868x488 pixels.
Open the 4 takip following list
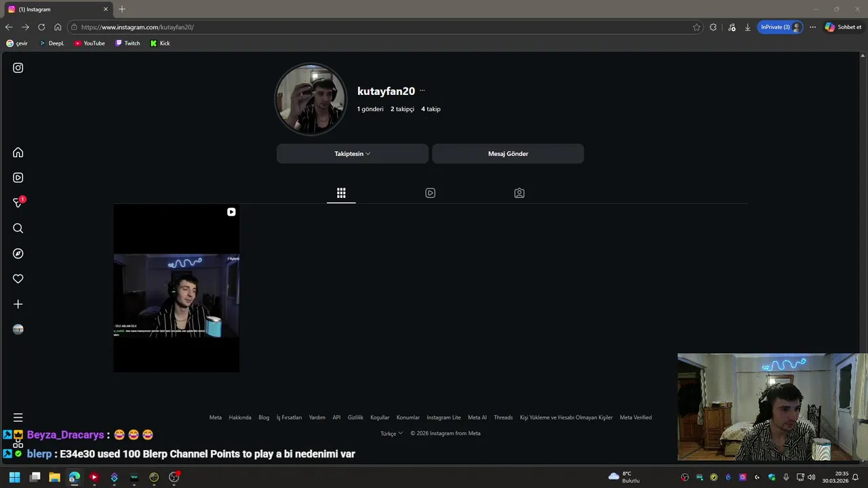(x=431, y=109)
